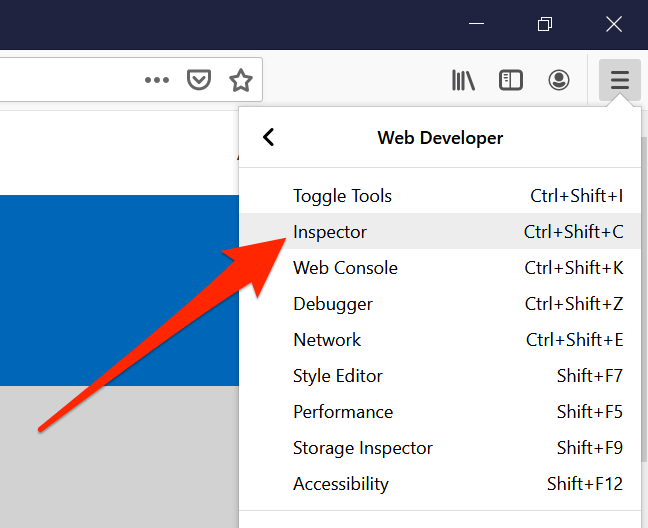This screenshot has width=648, height=528.
Task: Open the Library icon
Action: pos(463,80)
